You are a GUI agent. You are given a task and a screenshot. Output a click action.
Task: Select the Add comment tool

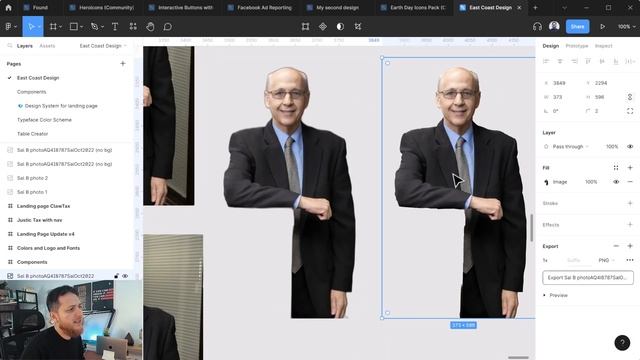pos(167,27)
